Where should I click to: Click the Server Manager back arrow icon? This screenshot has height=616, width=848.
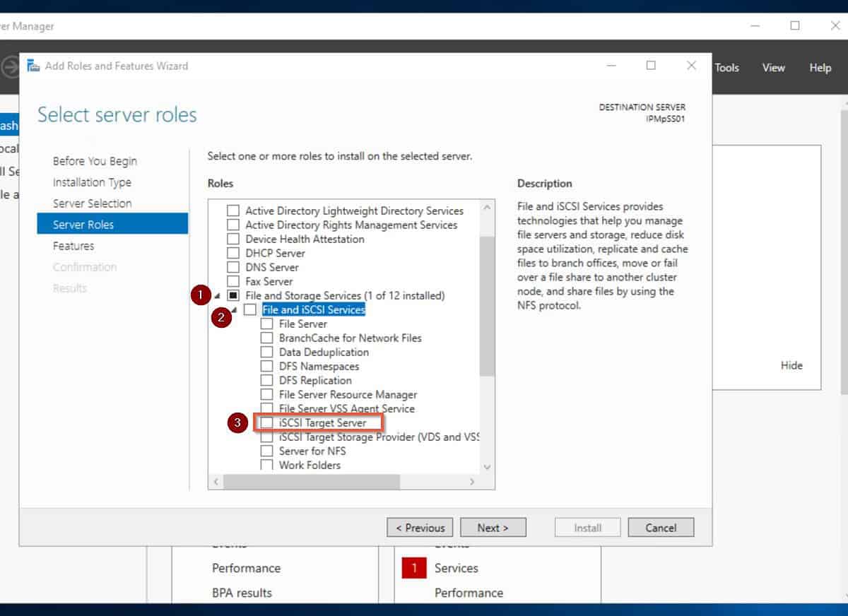click(10, 68)
